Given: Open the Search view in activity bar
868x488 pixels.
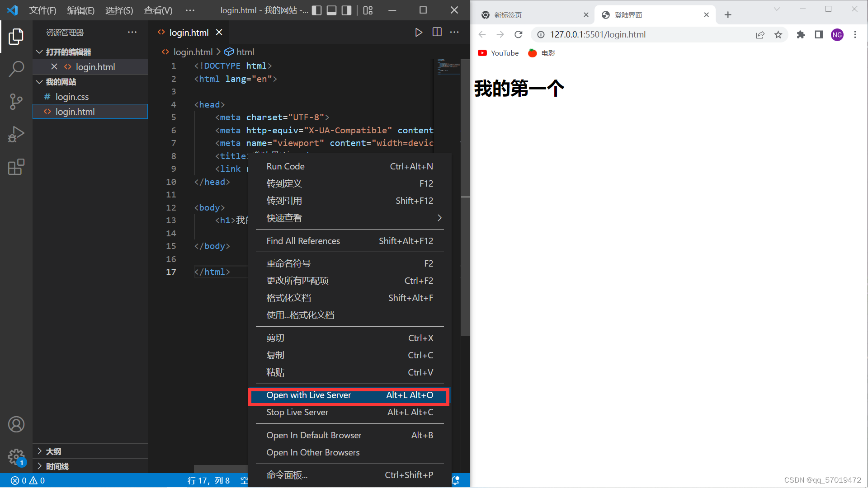Looking at the screenshot, I should pyautogui.click(x=16, y=69).
